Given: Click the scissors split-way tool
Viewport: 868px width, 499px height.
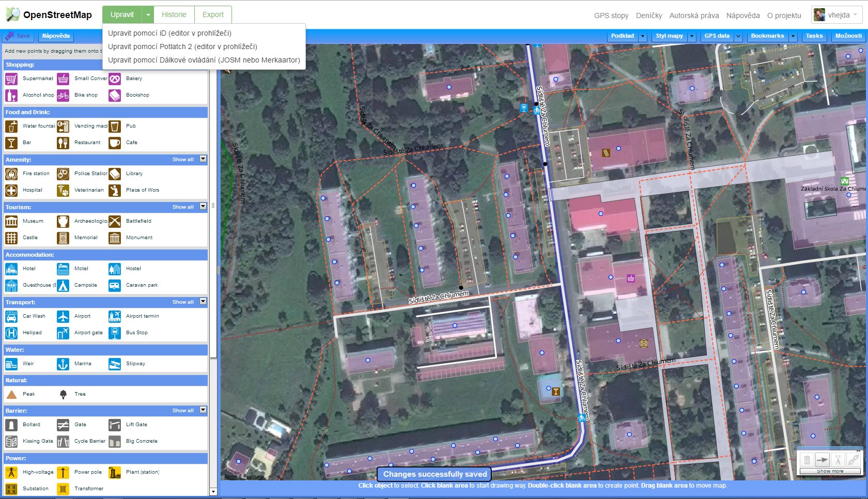Looking at the screenshot, I should [838, 459].
